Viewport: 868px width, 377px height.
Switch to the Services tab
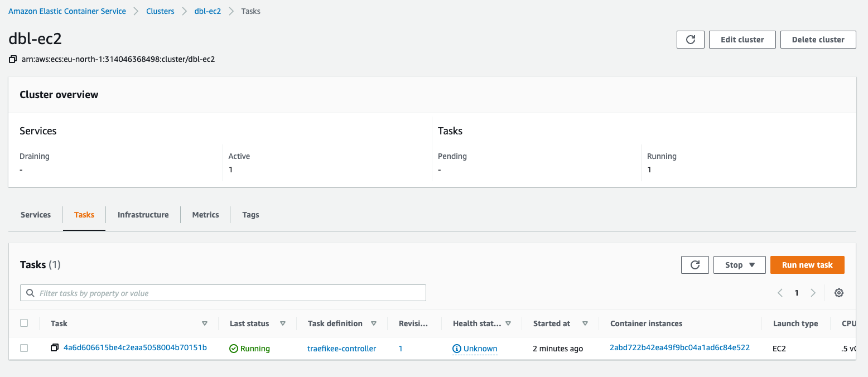coord(36,215)
